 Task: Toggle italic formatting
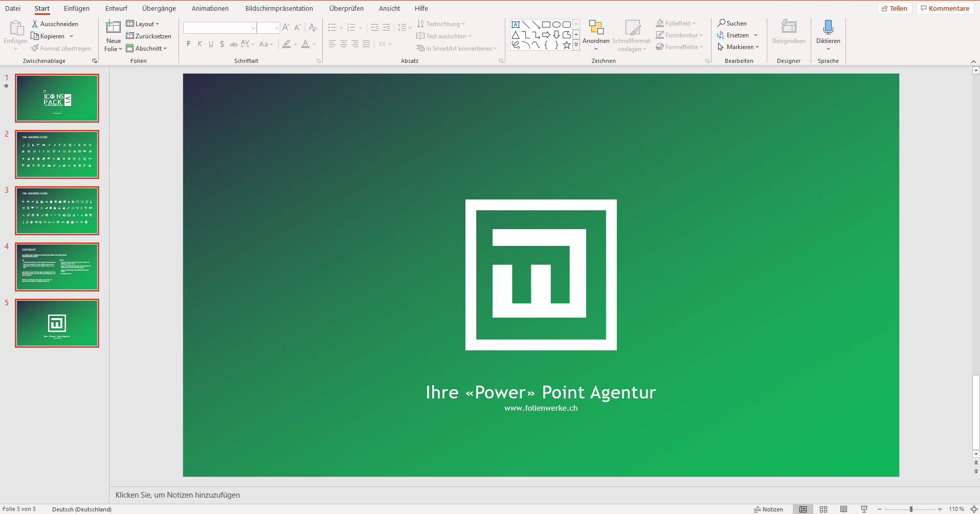point(199,44)
